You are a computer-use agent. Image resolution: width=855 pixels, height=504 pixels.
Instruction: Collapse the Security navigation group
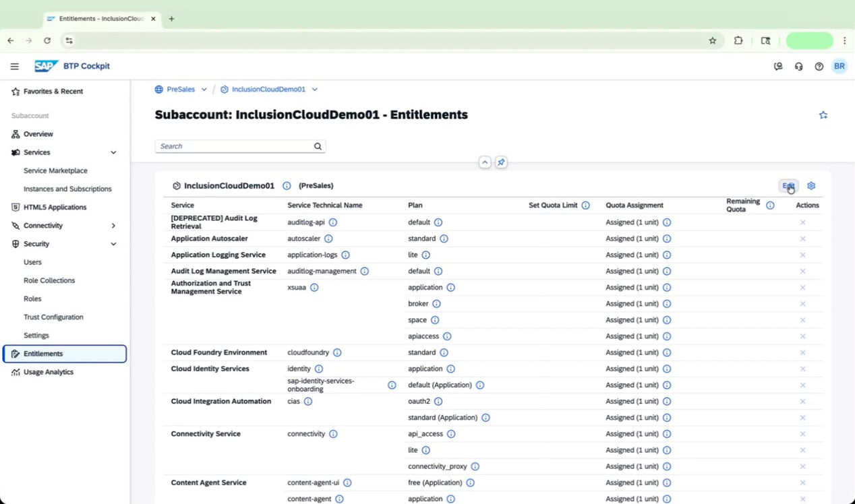coord(113,244)
